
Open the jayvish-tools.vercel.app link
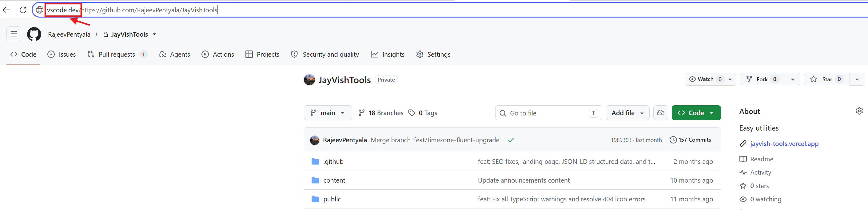point(784,143)
